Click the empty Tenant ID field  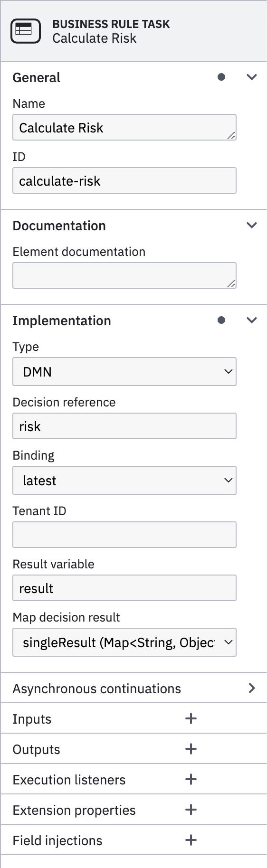point(124,535)
